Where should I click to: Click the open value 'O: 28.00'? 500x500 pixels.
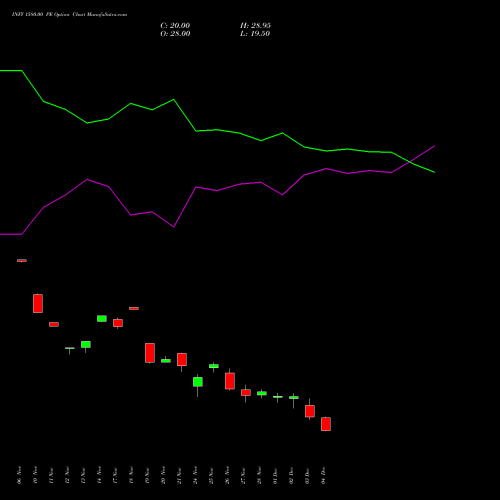[175, 34]
